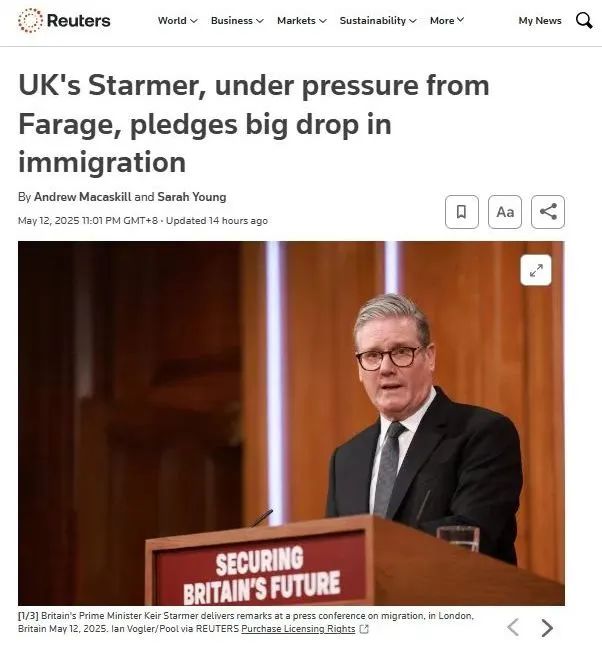Screen dimensions: 602x646
Task: Open author Andrew Macaskill's profile
Action: tap(82, 197)
